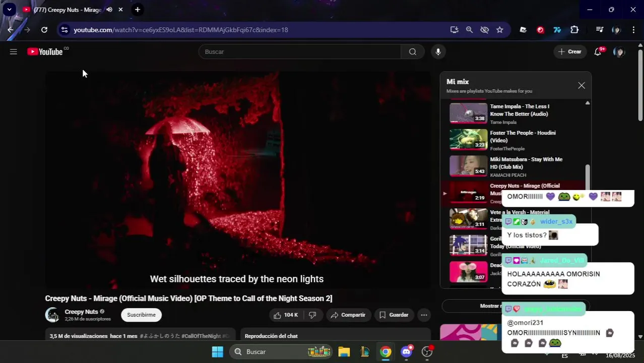
Task: Open Discord from taskbar
Action: point(407,352)
